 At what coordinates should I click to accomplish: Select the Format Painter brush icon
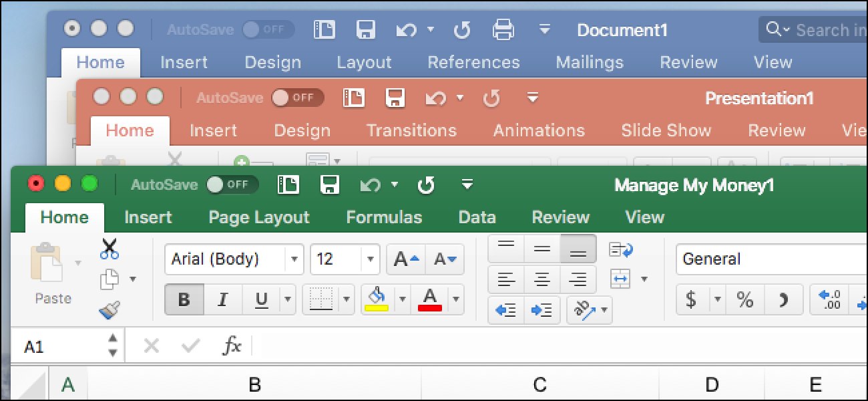(110, 309)
